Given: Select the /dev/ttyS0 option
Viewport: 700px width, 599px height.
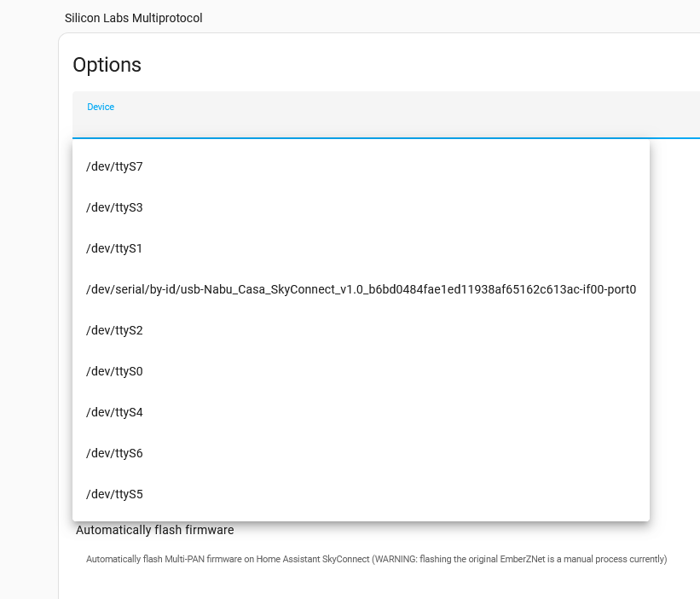Looking at the screenshot, I should (x=114, y=371).
